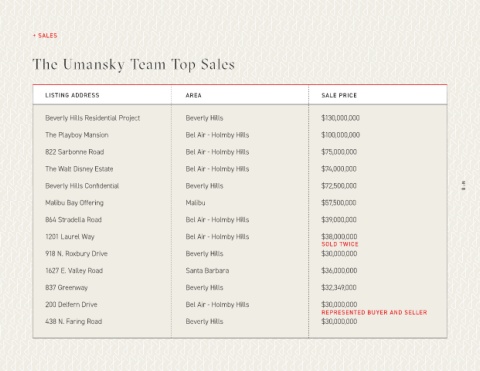Viewport: 480px width, 371px height.
Task: Click the $130,000,000 sale price
Action: pos(340,118)
